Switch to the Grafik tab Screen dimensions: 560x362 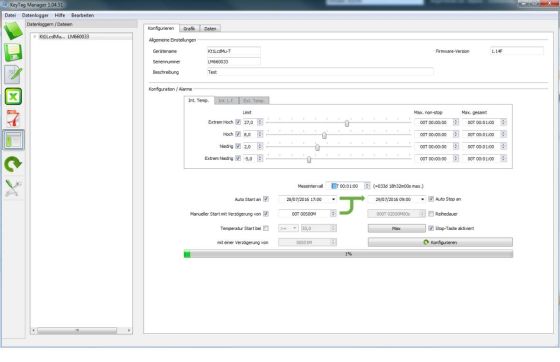(189, 29)
